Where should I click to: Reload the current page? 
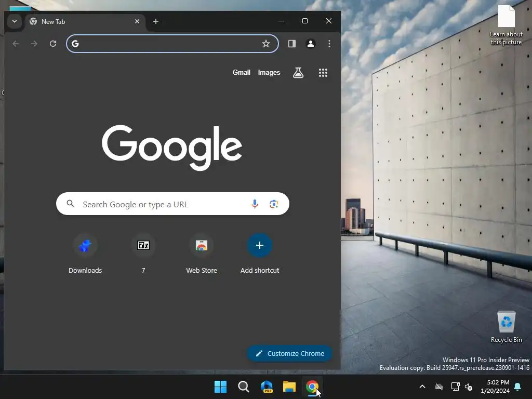click(x=53, y=44)
